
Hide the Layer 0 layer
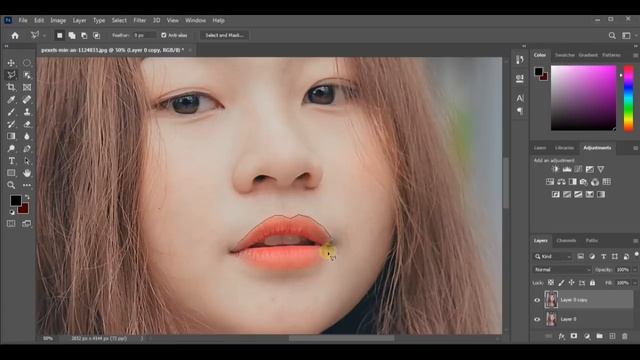point(537,319)
